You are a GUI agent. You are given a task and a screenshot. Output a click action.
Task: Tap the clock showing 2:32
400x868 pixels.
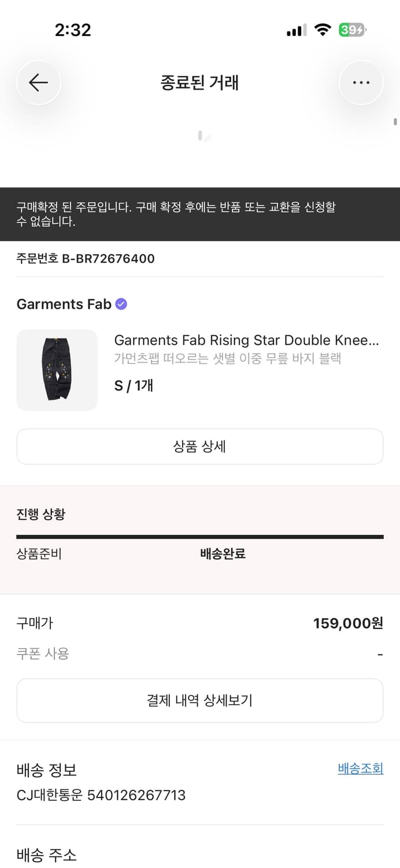click(73, 30)
